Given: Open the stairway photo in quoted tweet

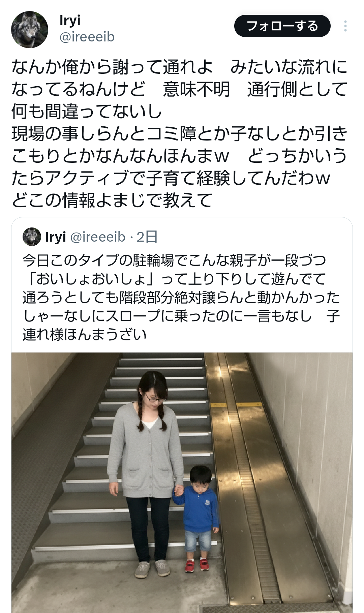Looking at the screenshot, I should pyautogui.click(x=182, y=483).
